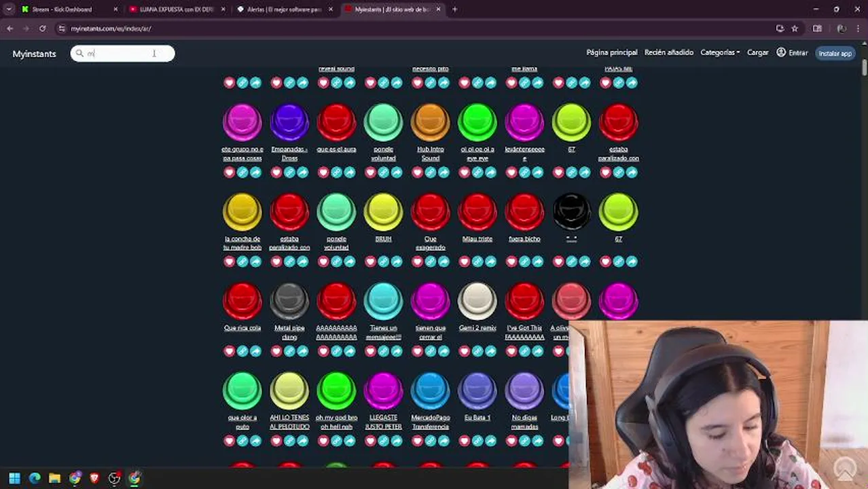Screen dimensions: 868x489
Task: Reload the page with refresh icon
Action: click(x=42, y=29)
